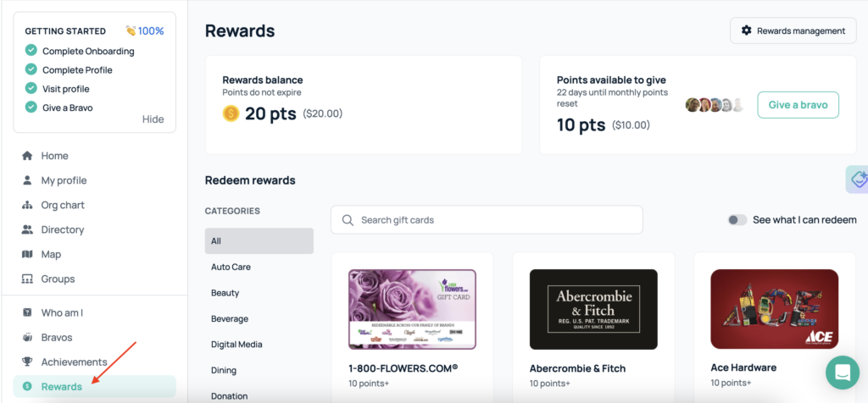Open the Abercrombie & Fitch gift card
Viewport: 868px width, 403px height.
(x=593, y=309)
